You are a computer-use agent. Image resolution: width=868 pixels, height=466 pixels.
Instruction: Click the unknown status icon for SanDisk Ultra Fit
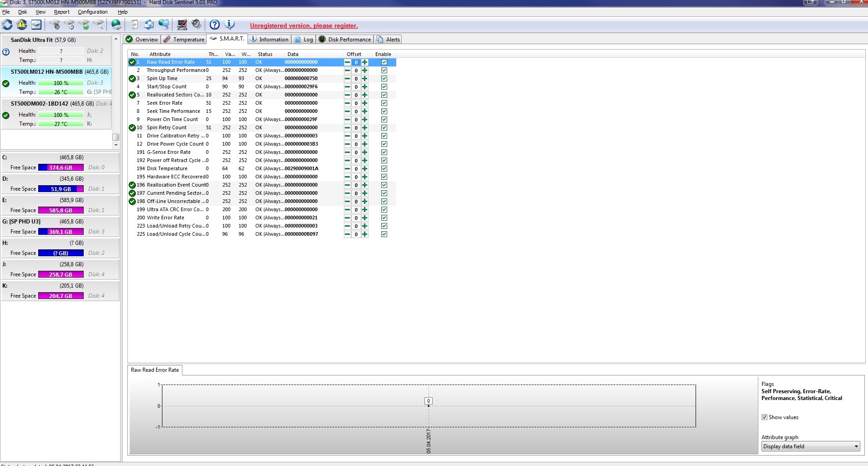point(6,52)
